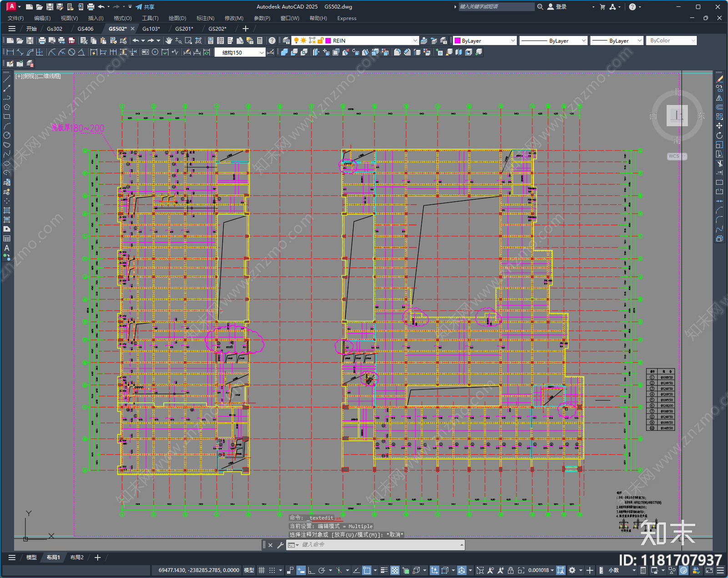Select the Move tool in right toolbar

pos(719,126)
